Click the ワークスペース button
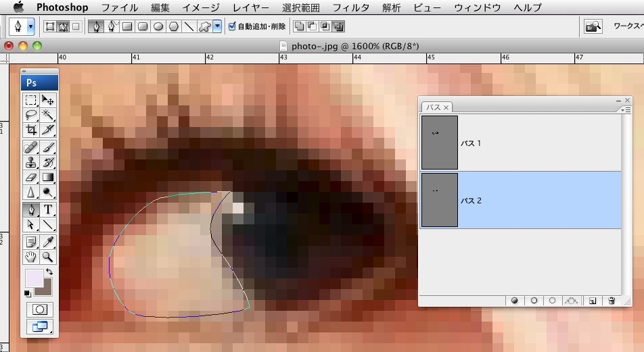644x352 pixels. coord(626,27)
